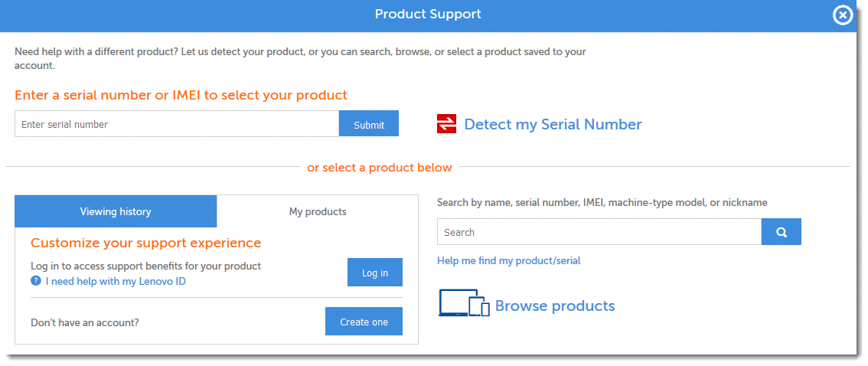Click the or select a product below divider text

click(x=380, y=167)
